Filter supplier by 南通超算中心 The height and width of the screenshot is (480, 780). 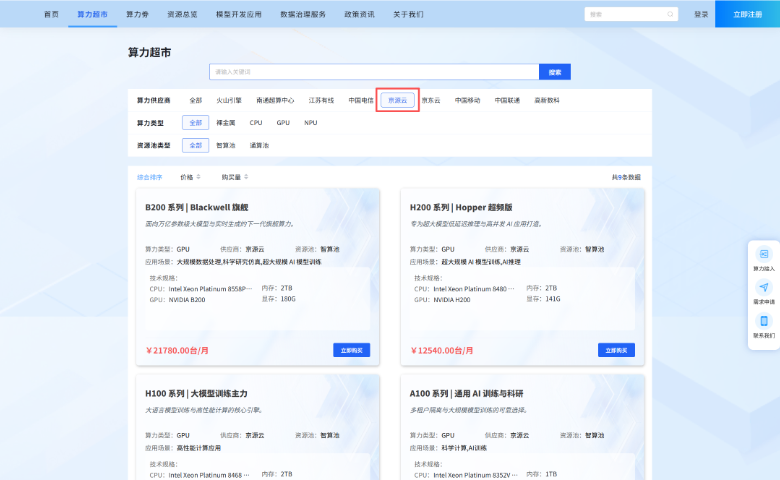[x=275, y=100]
